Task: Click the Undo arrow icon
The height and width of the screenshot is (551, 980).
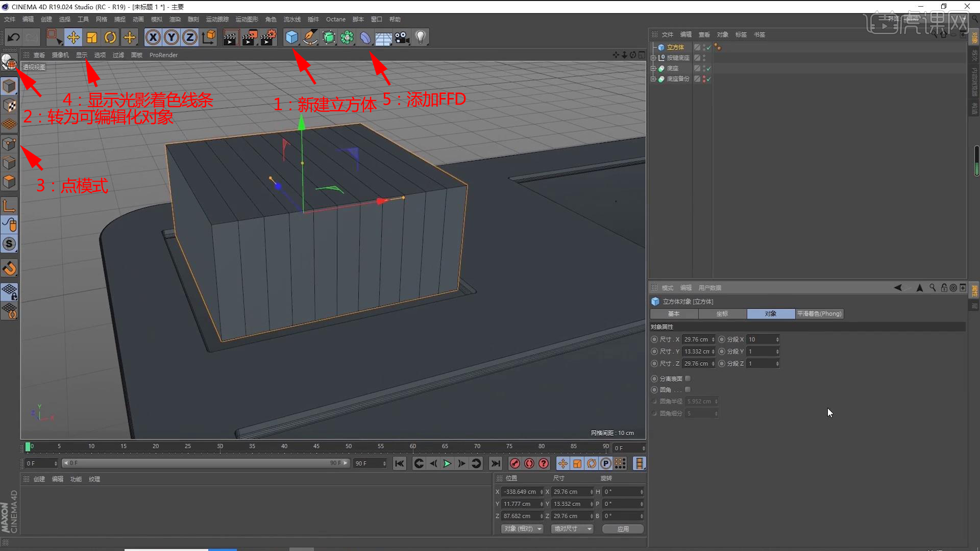Action: click(x=14, y=37)
